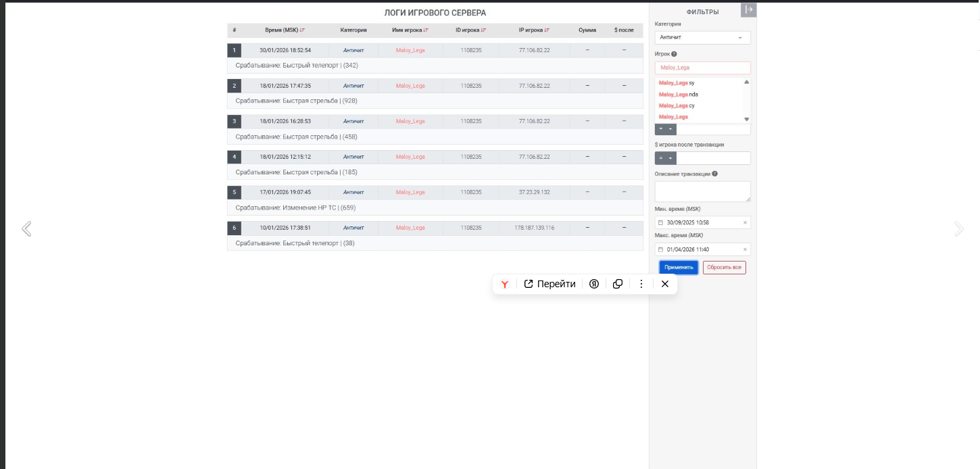Select exact Maloy_Lega suggestion entry
The image size is (980, 469).
pos(673,118)
